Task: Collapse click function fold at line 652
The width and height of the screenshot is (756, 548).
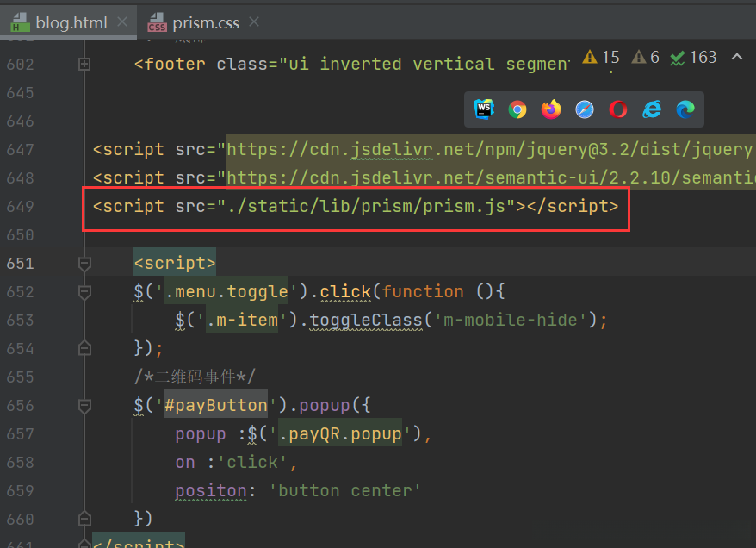Action: coord(84,292)
